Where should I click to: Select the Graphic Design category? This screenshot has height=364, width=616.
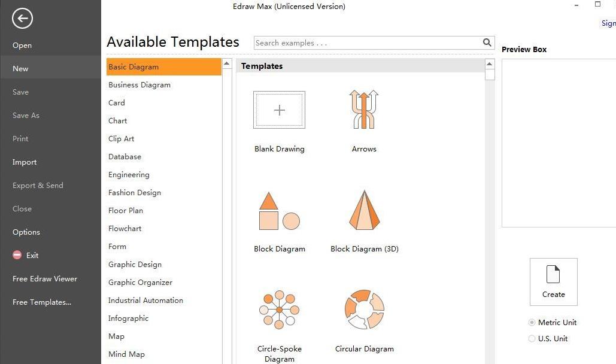pyautogui.click(x=135, y=265)
